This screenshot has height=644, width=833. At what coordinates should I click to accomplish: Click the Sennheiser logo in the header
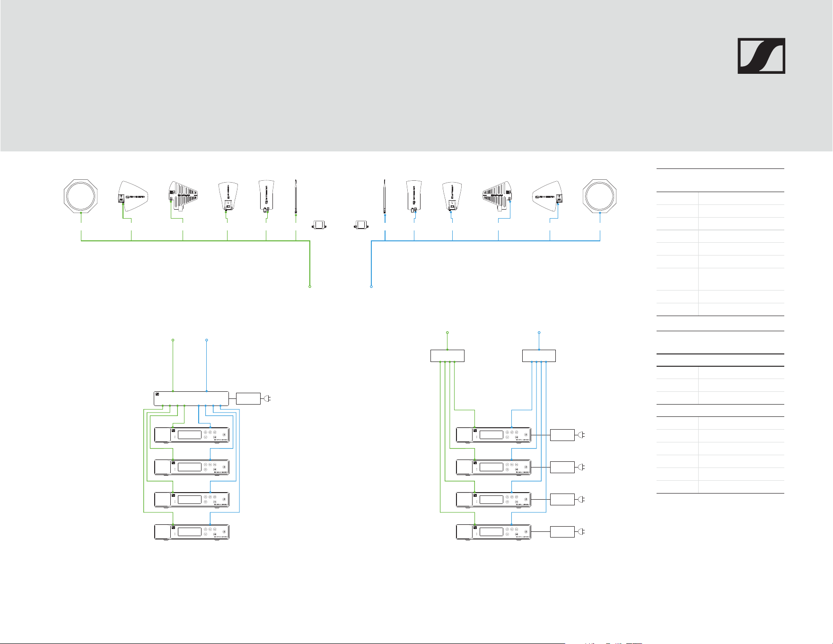tap(761, 56)
